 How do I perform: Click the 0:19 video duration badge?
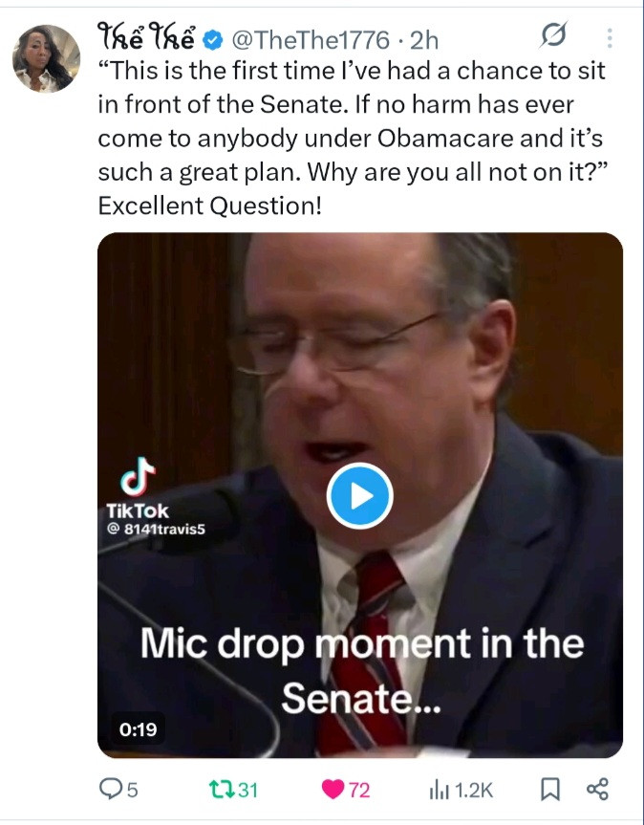pyautogui.click(x=138, y=730)
